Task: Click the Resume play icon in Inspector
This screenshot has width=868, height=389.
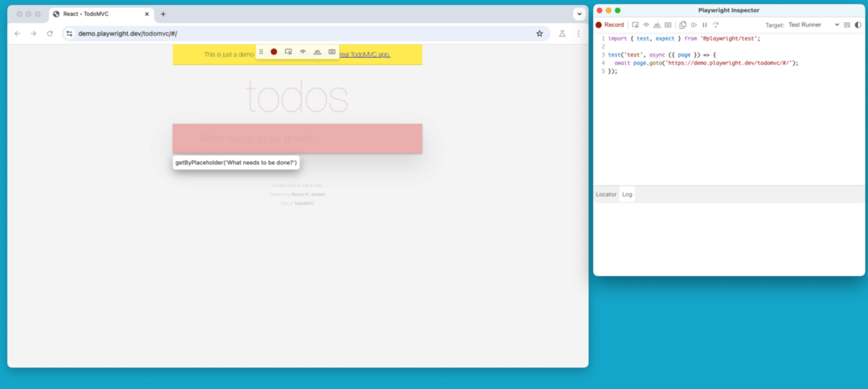Action: tap(694, 25)
